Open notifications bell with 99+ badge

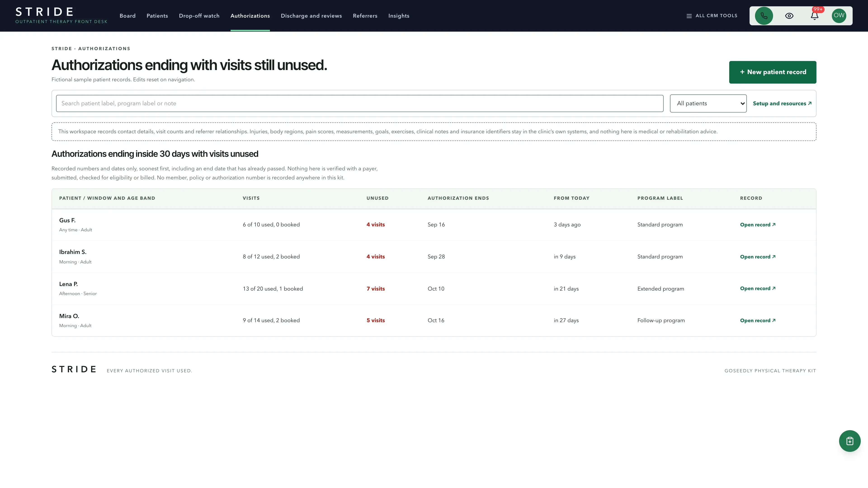pos(814,16)
